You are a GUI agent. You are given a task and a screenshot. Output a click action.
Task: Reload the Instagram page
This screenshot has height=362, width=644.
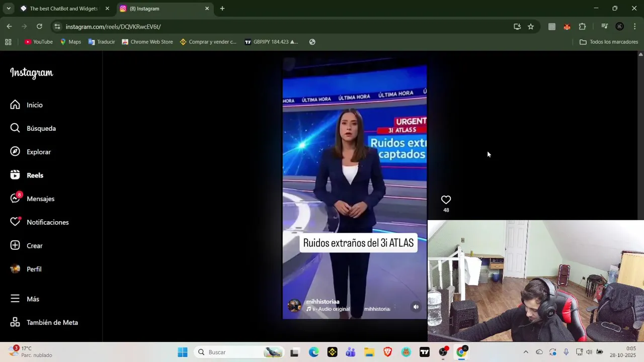pos(39,26)
